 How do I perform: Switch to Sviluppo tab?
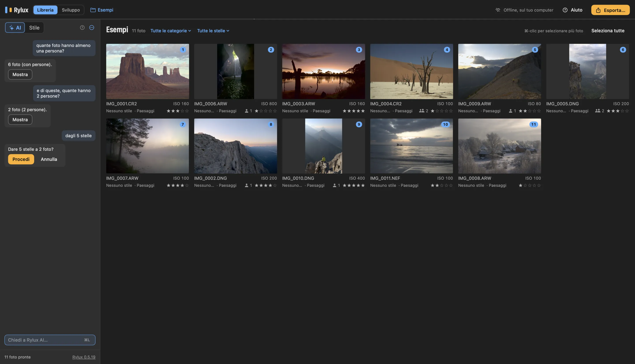point(71,10)
